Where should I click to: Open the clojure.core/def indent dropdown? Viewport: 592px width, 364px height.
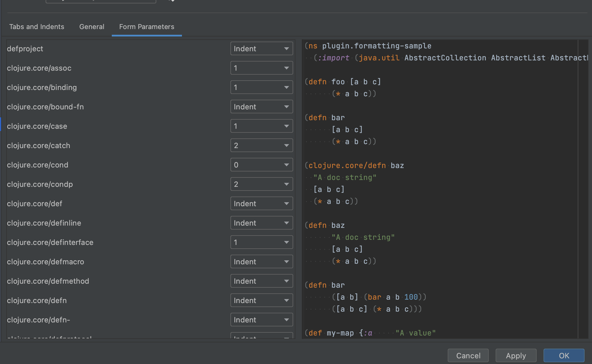pos(261,203)
